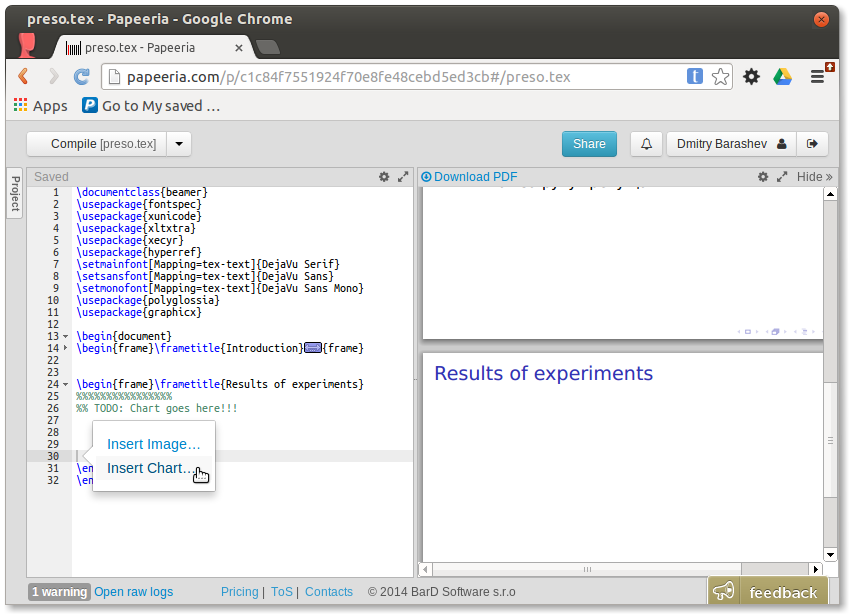849x614 pixels.
Task: Expand the PDF preview to fullscreen
Action: (782, 177)
